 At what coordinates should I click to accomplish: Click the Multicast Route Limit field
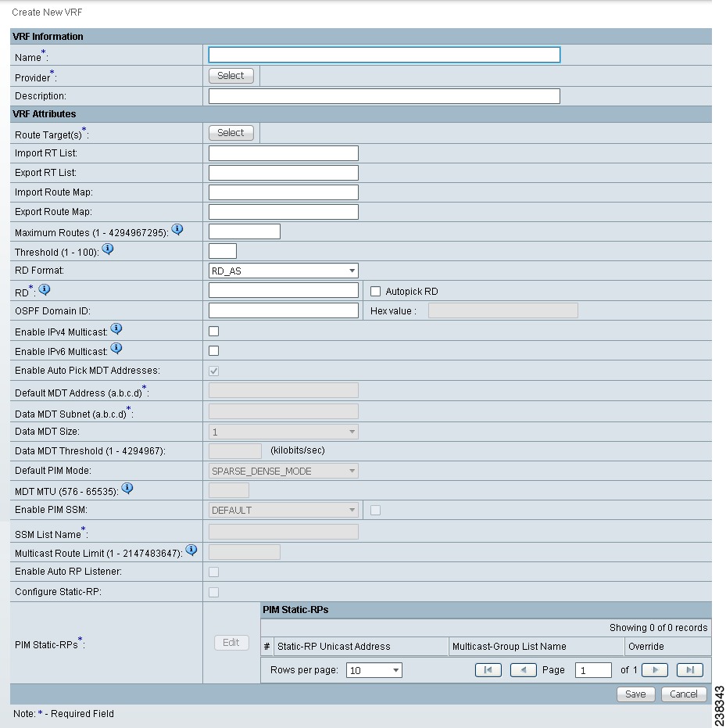click(245, 552)
